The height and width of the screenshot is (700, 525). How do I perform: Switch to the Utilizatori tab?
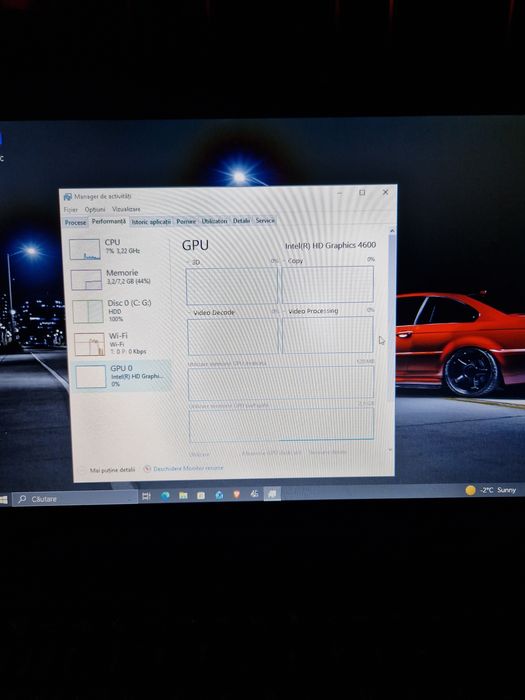[x=214, y=221]
